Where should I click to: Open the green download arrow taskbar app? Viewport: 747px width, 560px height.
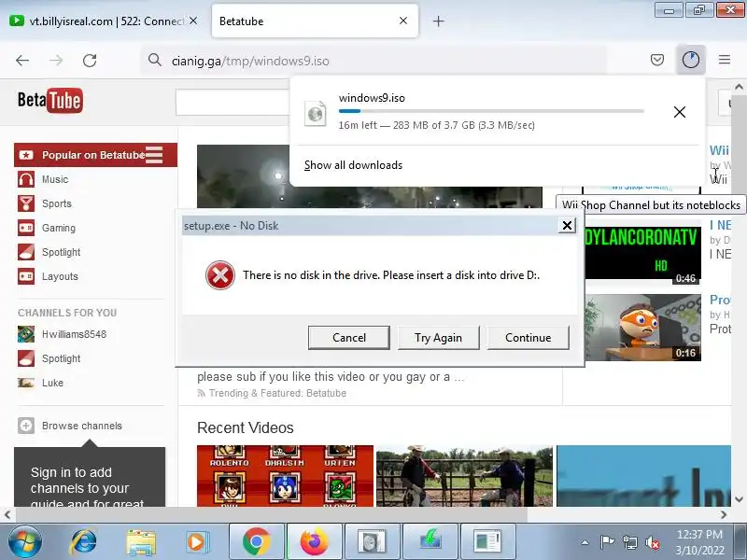(430, 542)
